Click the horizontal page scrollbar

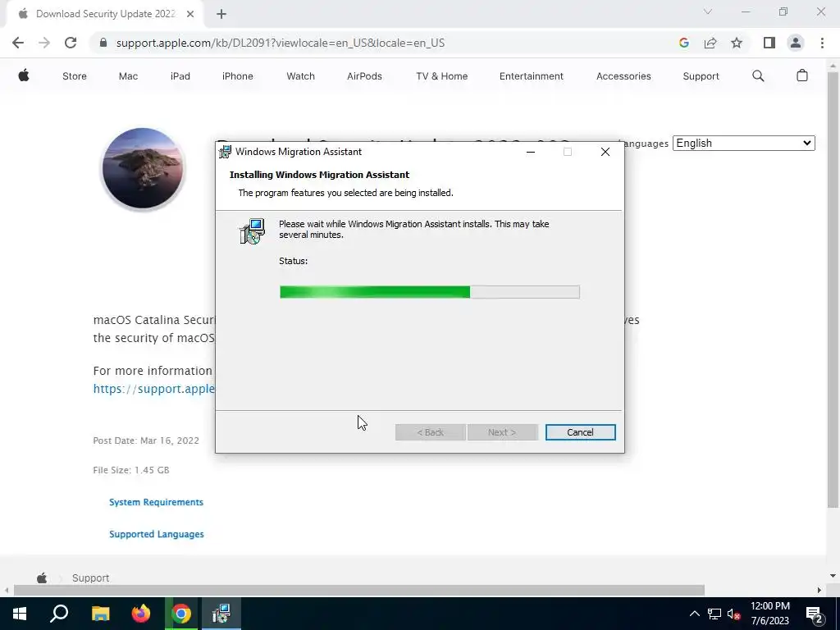click(359, 590)
